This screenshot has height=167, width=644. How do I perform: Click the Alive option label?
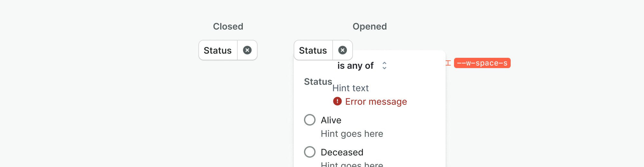tap(331, 120)
